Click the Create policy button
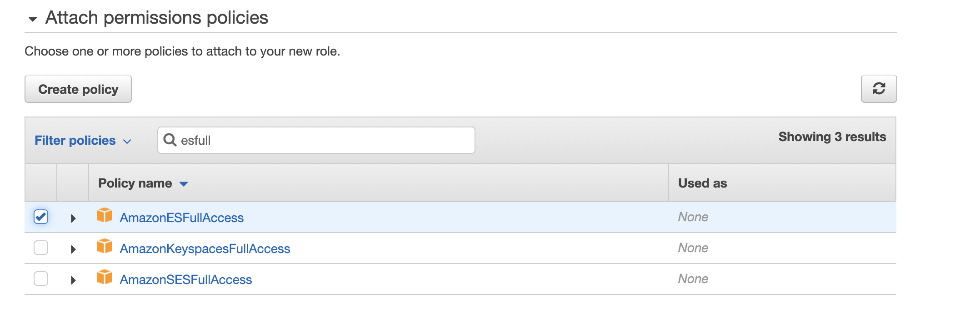The width and height of the screenshot is (980, 335). coord(78,89)
